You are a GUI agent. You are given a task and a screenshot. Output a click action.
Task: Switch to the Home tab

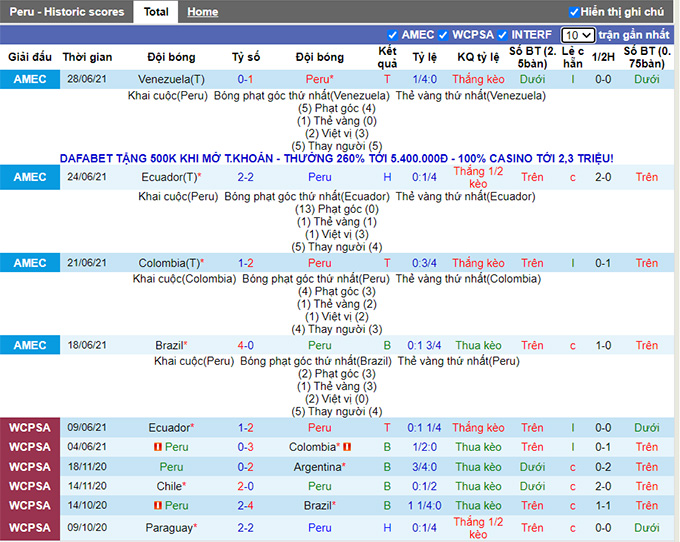[202, 12]
